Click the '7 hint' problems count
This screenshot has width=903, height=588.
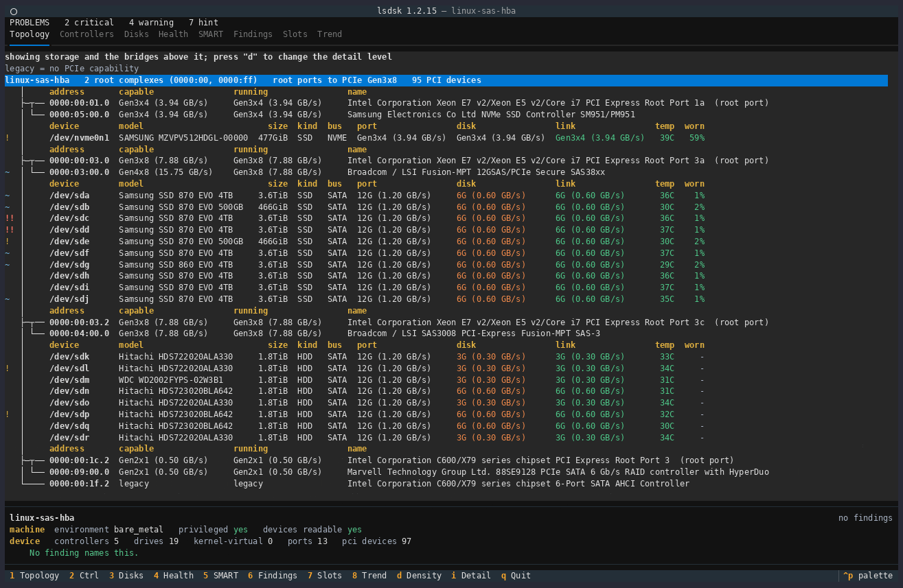click(203, 23)
